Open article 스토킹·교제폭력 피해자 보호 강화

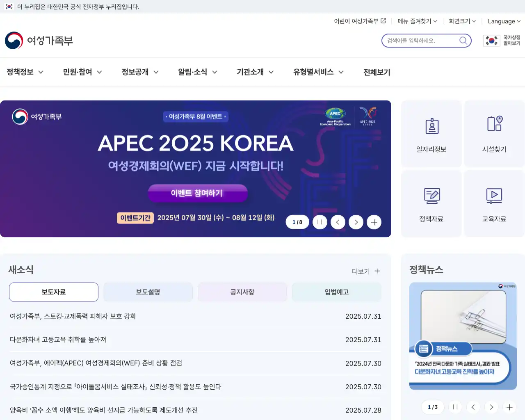(73, 316)
